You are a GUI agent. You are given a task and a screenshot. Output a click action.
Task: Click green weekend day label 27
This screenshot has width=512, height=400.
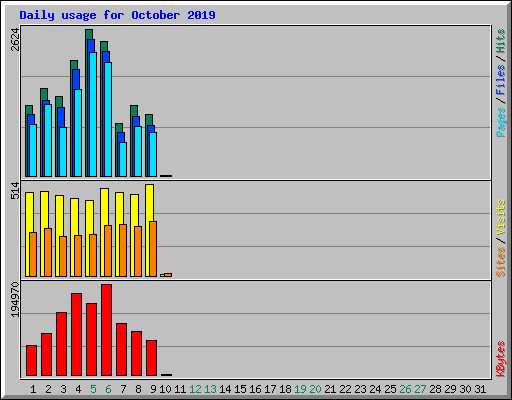coord(420,389)
